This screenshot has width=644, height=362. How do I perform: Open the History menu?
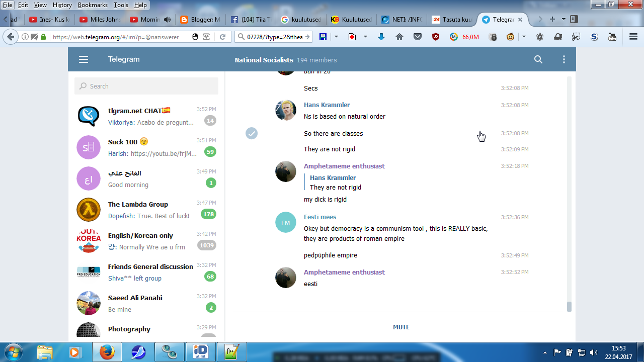[x=62, y=5]
